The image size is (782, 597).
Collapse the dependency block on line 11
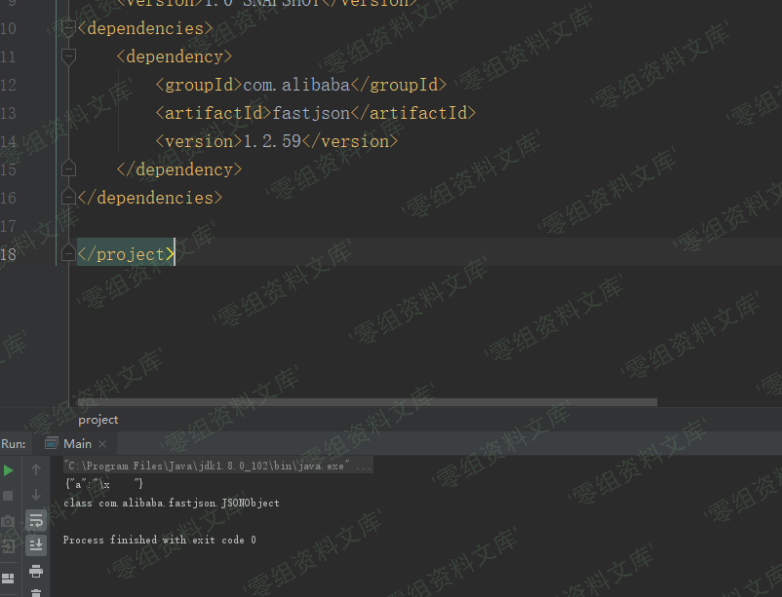pyautogui.click(x=68, y=57)
